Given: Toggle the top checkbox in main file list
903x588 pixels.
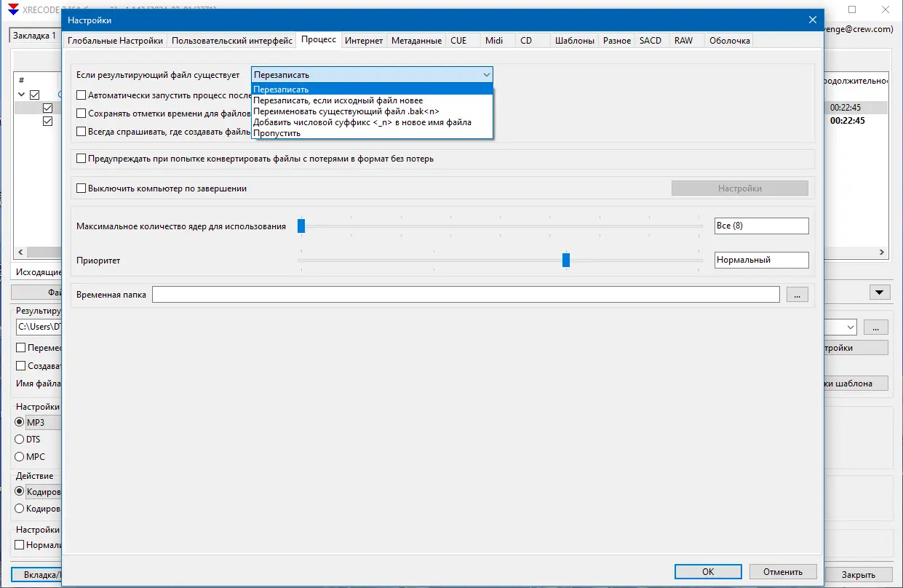Looking at the screenshot, I should (34, 95).
